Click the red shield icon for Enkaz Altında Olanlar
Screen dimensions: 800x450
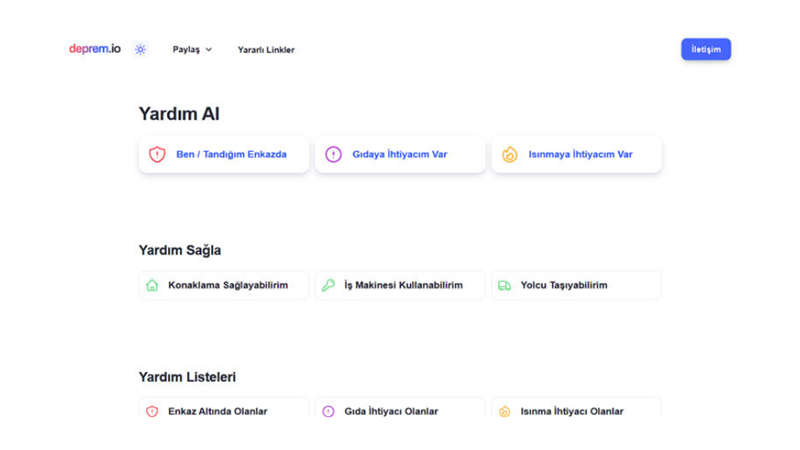tap(152, 411)
